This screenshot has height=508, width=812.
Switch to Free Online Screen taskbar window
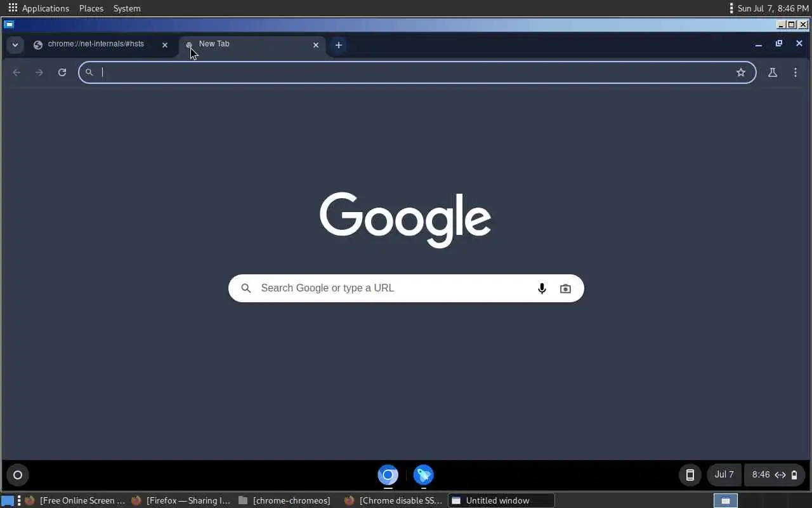click(75, 500)
